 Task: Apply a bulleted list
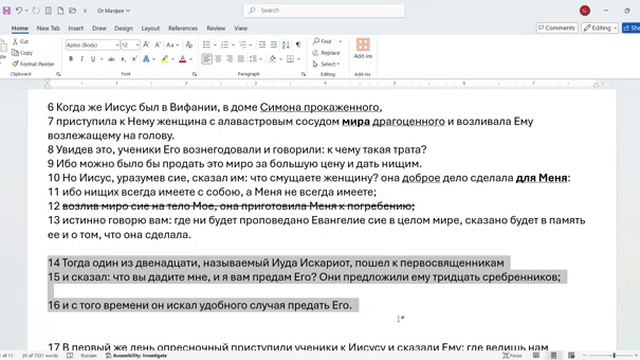click(x=207, y=44)
